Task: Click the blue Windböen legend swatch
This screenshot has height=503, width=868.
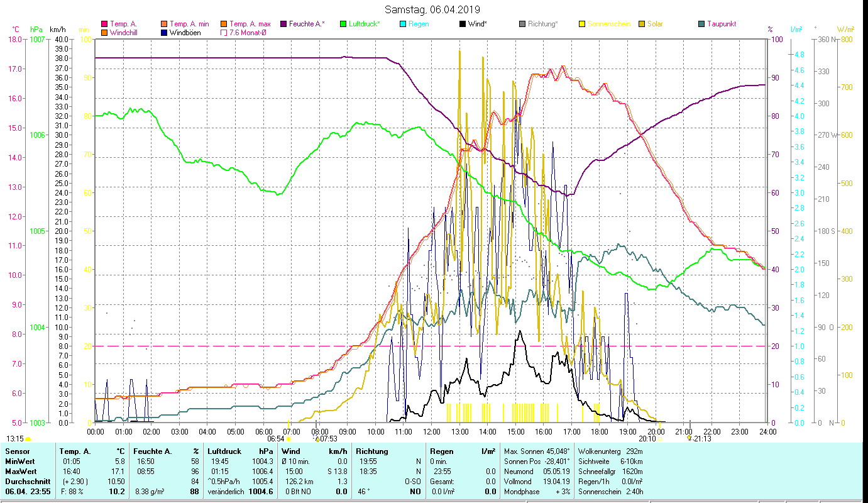Action: coord(164,33)
